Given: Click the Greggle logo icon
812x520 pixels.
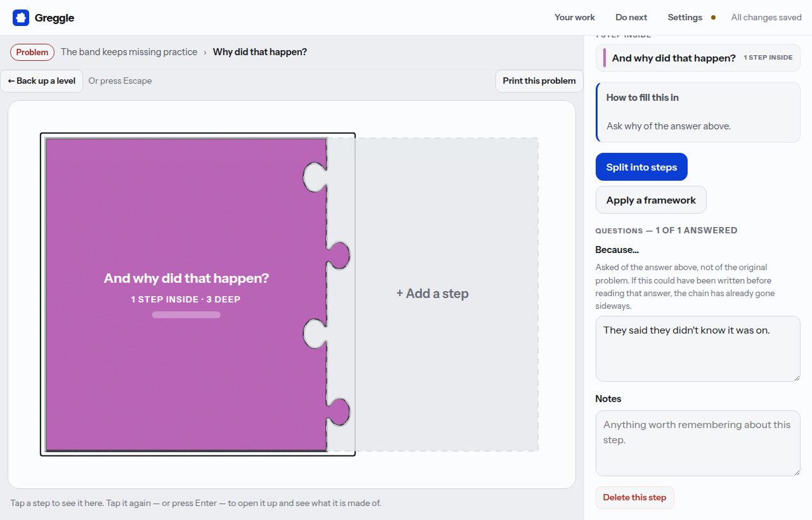Looking at the screenshot, I should click(x=21, y=18).
